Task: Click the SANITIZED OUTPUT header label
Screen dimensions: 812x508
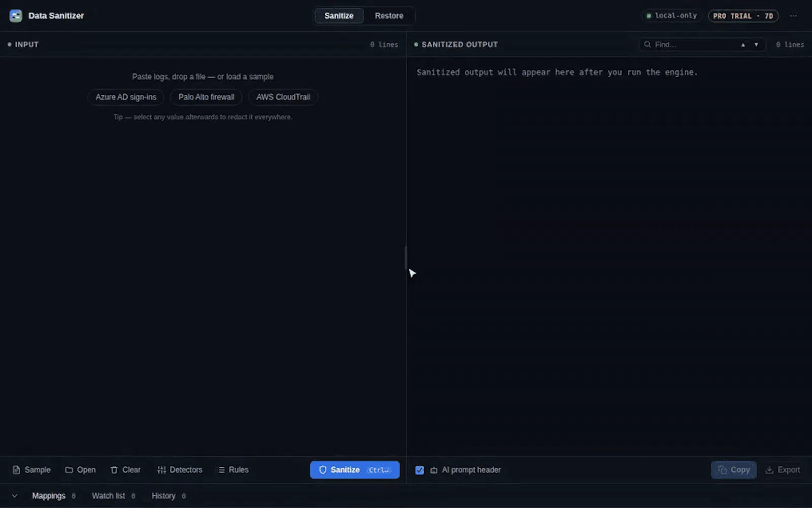Action: 459,45
